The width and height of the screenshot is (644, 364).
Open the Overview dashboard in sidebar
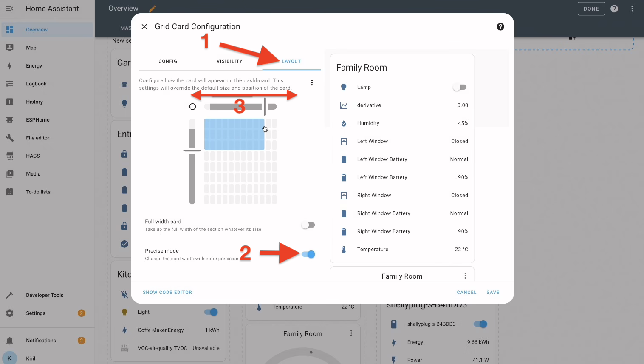pyautogui.click(x=47, y=30)
